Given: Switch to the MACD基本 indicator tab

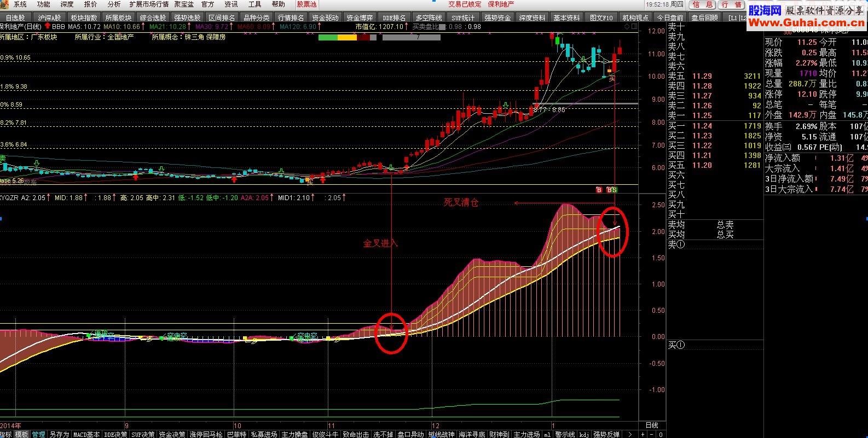Looking at the screenshot, I should (x=86, y=434).
